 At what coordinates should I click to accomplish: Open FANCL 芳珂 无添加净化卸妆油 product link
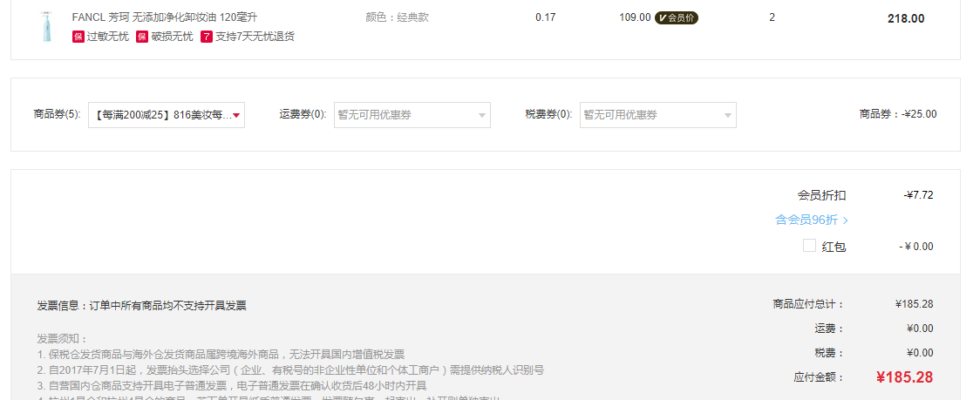165,17
